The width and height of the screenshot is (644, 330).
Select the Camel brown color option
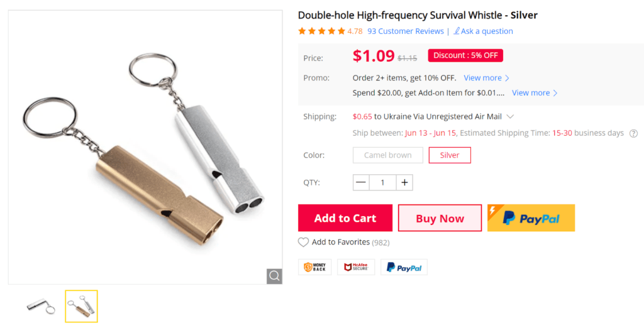pos(387,155)
